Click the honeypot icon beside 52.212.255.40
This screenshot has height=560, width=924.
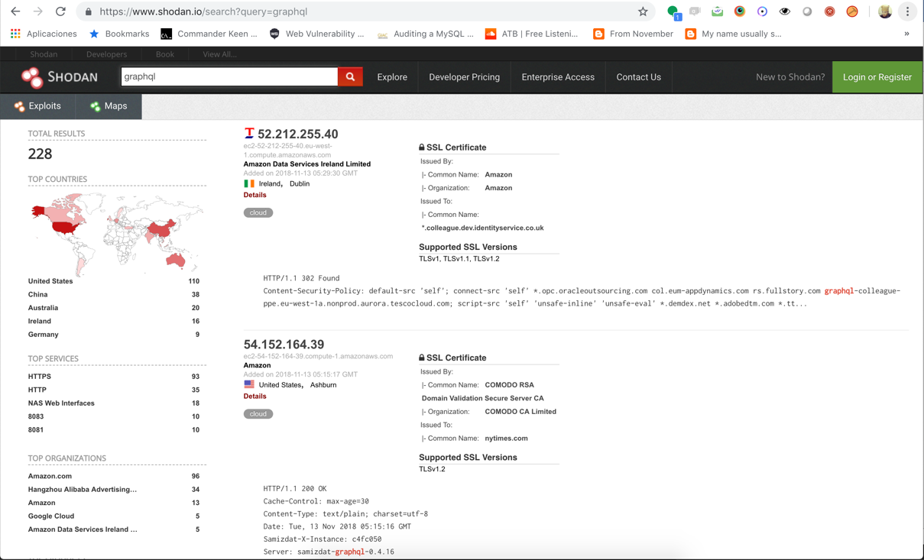click(x=249, y=134)
